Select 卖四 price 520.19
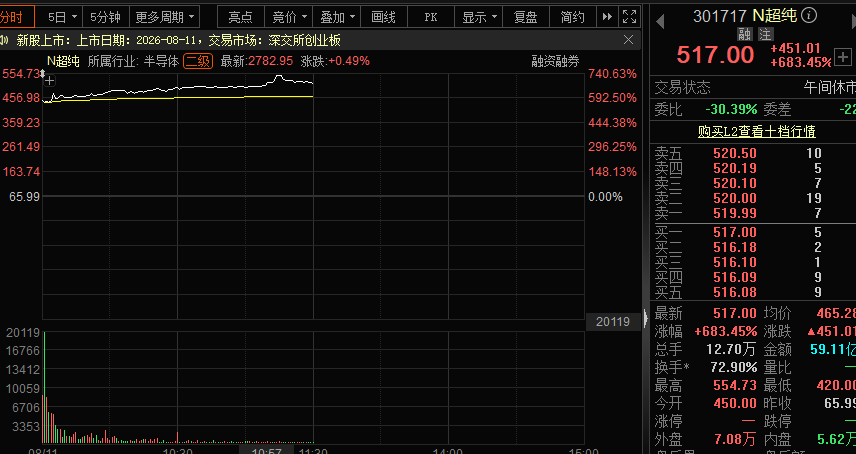 735,168
